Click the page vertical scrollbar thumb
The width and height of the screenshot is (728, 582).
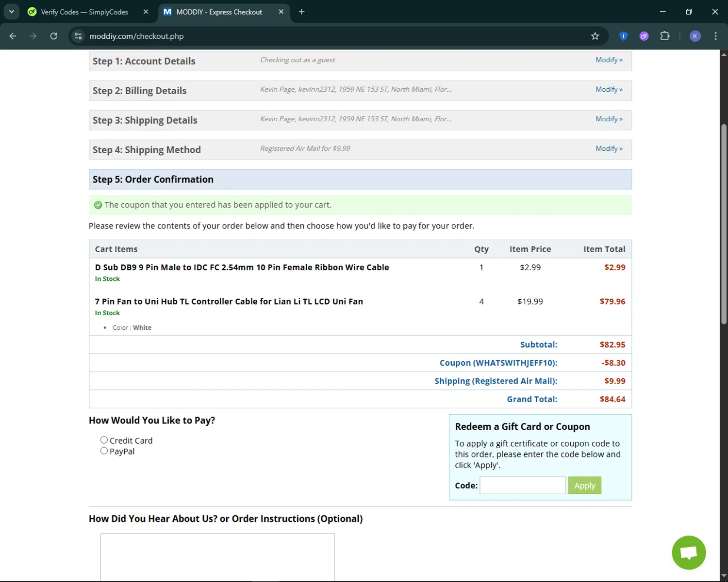724,224
